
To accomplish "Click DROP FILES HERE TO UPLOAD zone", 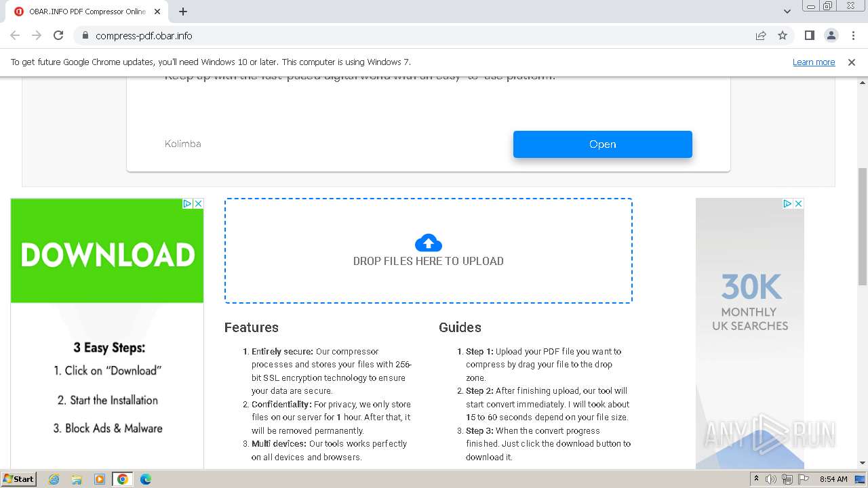I will pos(429,251).
